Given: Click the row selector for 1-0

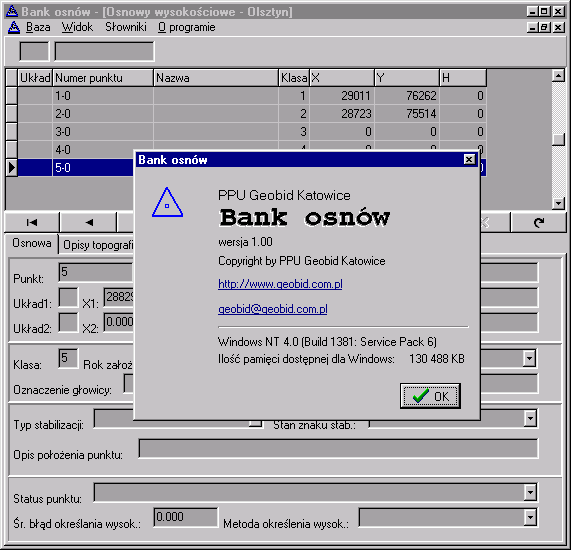Looking at the screenshot, I should coord(12,96).
